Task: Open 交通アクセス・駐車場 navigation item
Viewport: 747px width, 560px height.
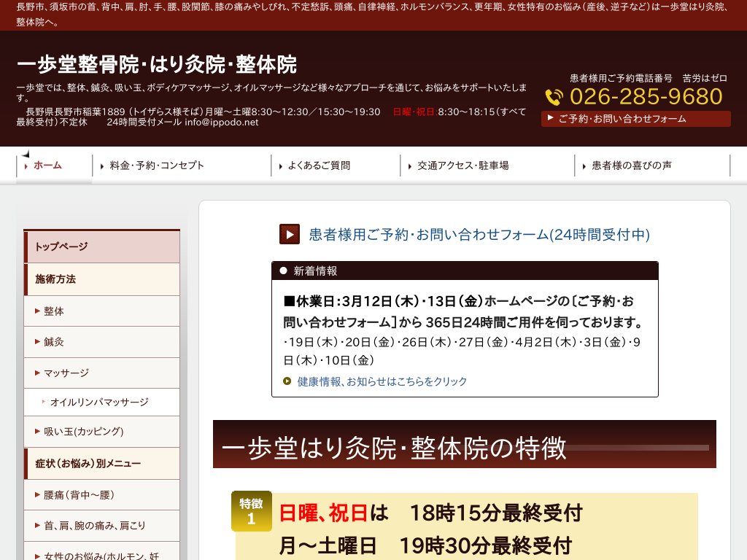Action: 462,166
